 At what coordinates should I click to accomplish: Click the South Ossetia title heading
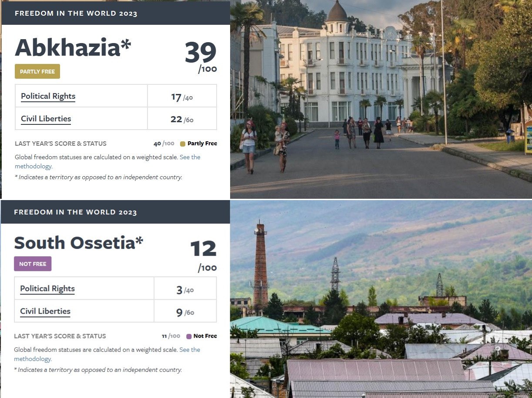pos(78,243)
